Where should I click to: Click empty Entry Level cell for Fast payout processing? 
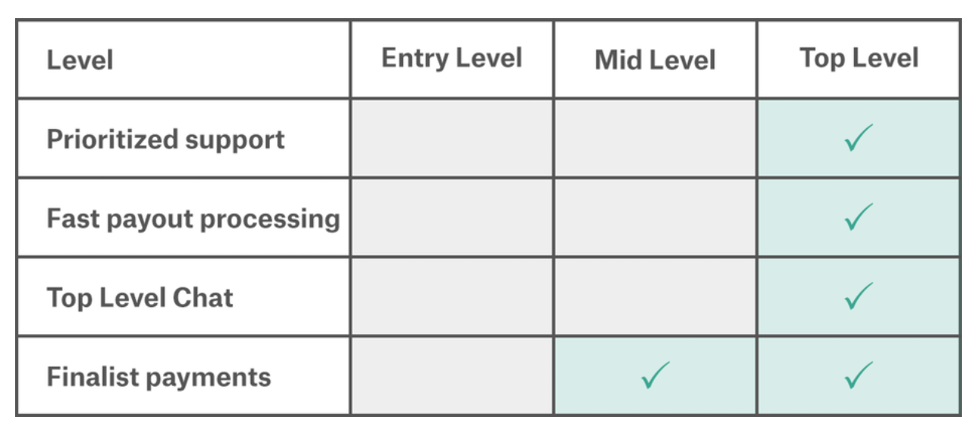452,218
